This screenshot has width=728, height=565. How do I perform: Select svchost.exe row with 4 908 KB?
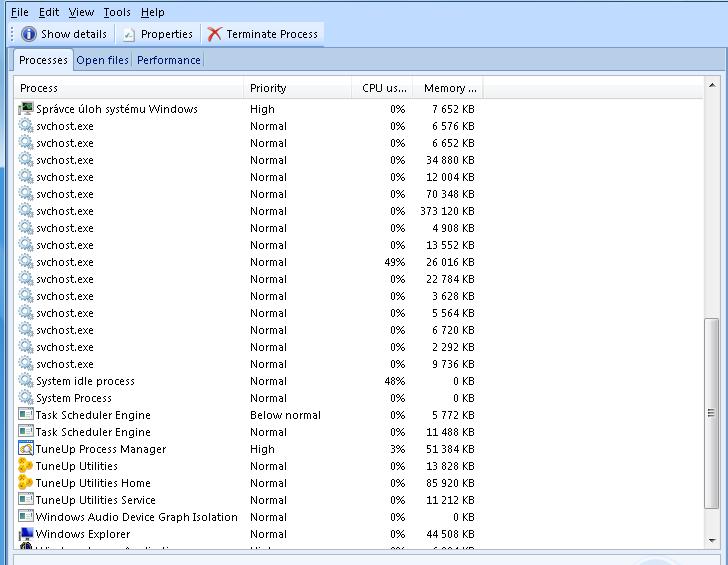[x=248, y=228]
